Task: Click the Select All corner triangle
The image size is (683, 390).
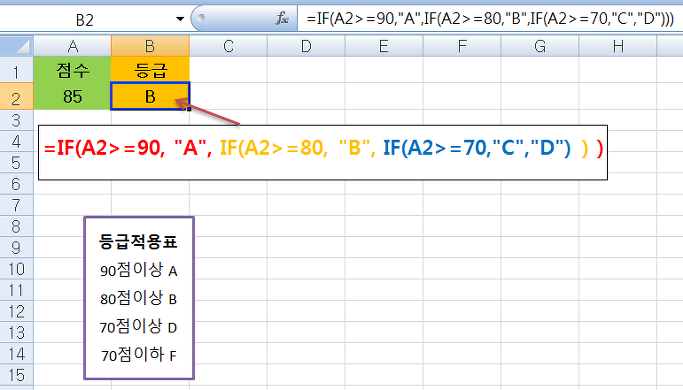Action: [x=17, y=46]
